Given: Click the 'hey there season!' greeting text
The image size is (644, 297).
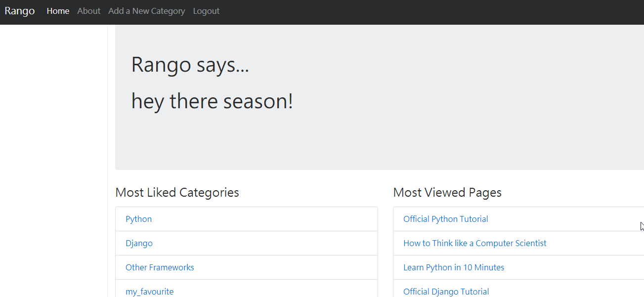Looking at the screenshot, I should click(212, 101).
